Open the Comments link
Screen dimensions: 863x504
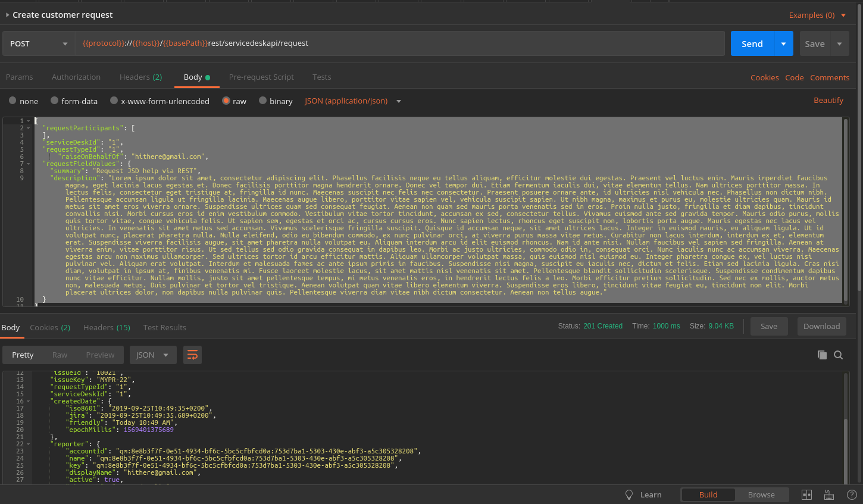point(830,78)
